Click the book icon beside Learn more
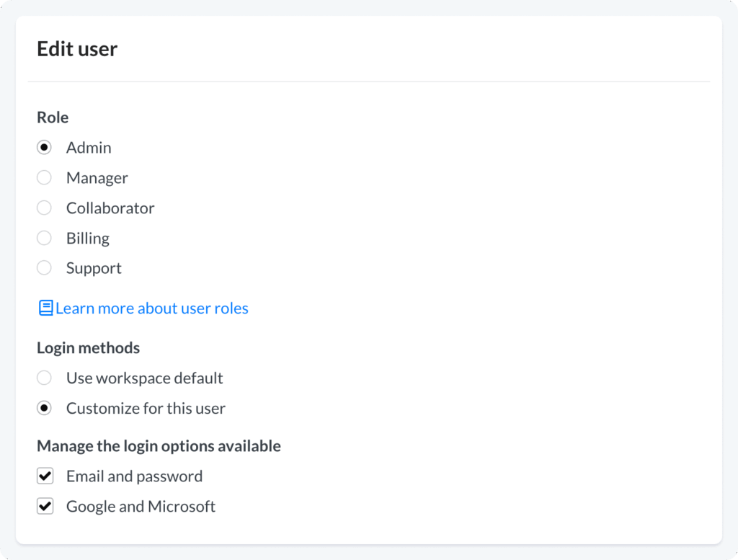 tap(45, 308)
